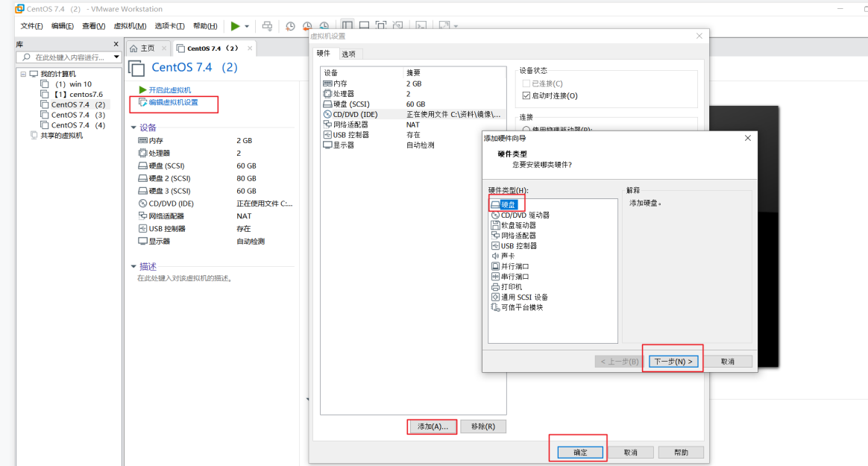Switch to the 硬件 tab in settings

(324, 53)
